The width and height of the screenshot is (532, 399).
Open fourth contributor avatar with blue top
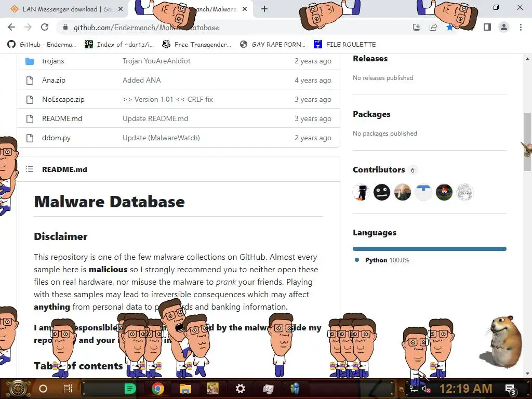coord(423,192)
